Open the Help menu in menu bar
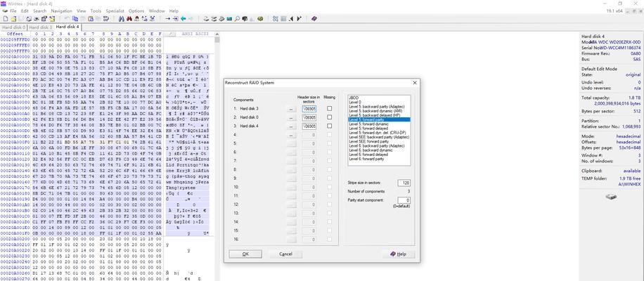This screenshot has height=281, width=644. pos(174,11)
